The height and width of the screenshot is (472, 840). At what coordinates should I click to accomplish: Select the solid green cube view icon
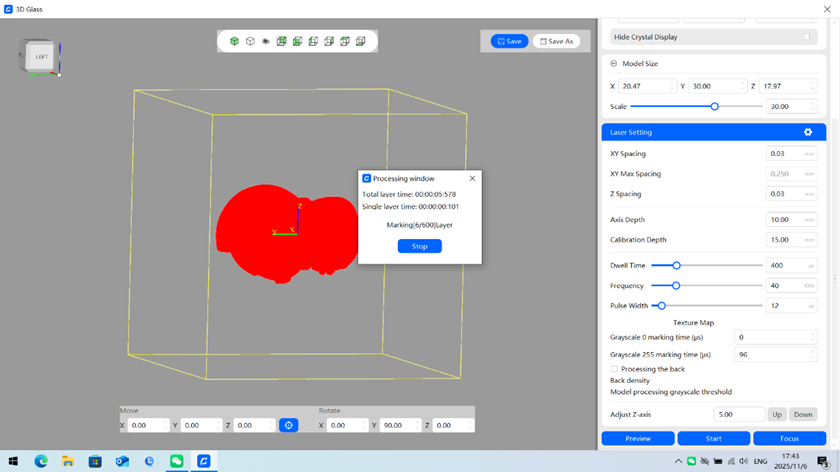234,42
